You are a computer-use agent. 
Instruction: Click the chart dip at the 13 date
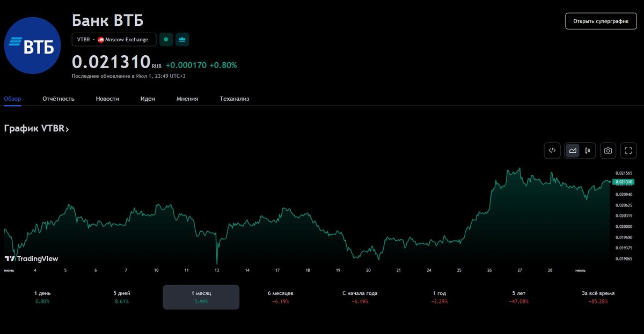pos(217,263)
